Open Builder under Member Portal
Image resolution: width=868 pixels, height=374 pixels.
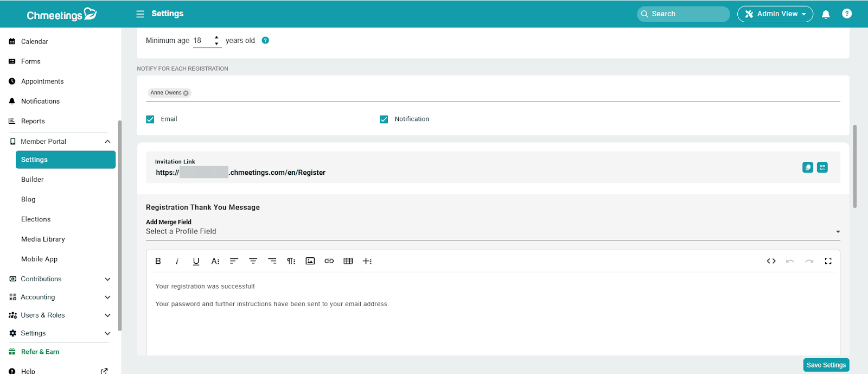coord(33,180)
